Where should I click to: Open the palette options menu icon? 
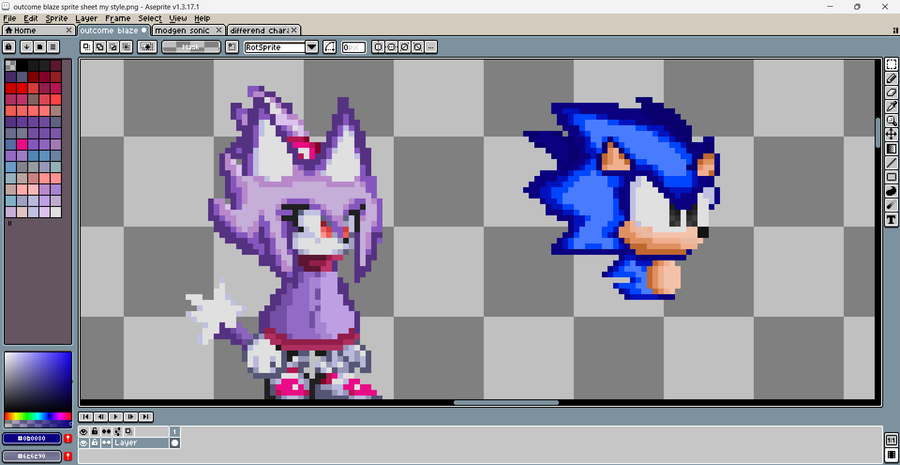click(x=53, y=47)
